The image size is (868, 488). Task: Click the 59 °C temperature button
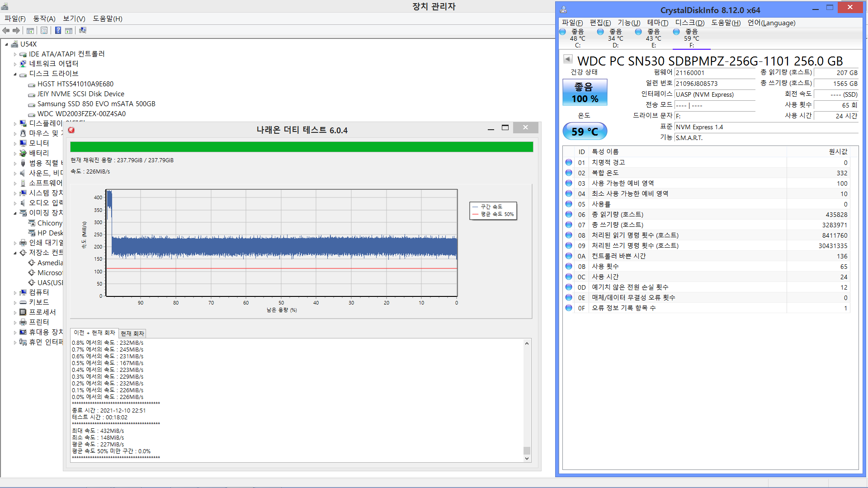point(585,131)
